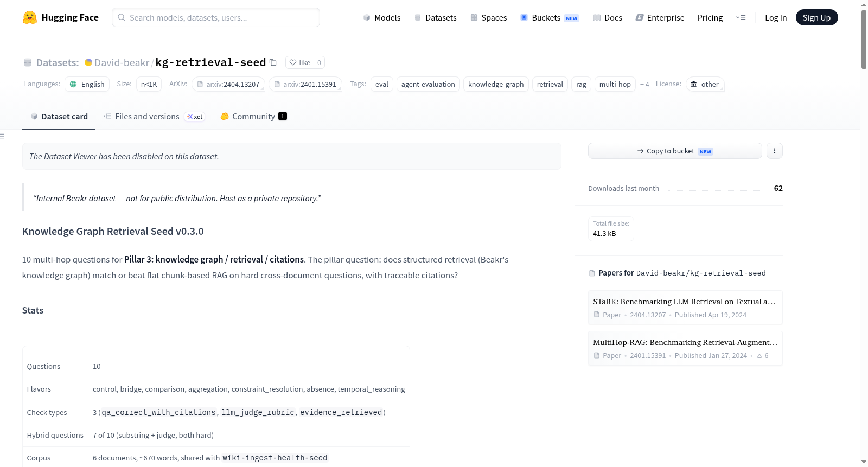Click the xet badge on Files tab

point(195,117)
